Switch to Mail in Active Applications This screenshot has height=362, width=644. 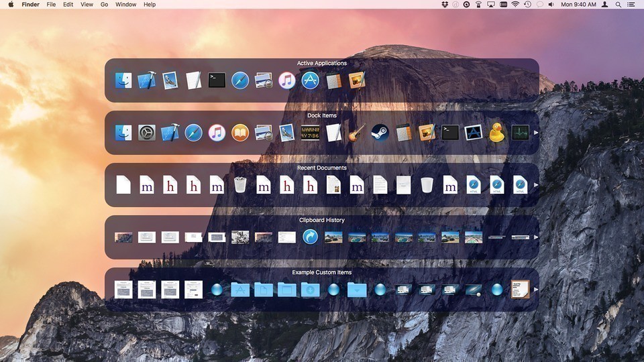(x=170, y=80)
